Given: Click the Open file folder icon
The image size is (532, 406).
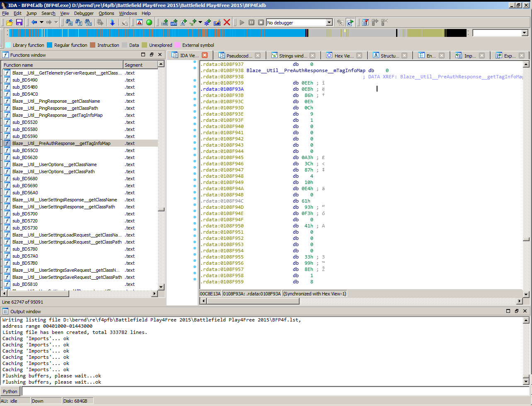Looking at the screenshot, I should tap(9, 22).
